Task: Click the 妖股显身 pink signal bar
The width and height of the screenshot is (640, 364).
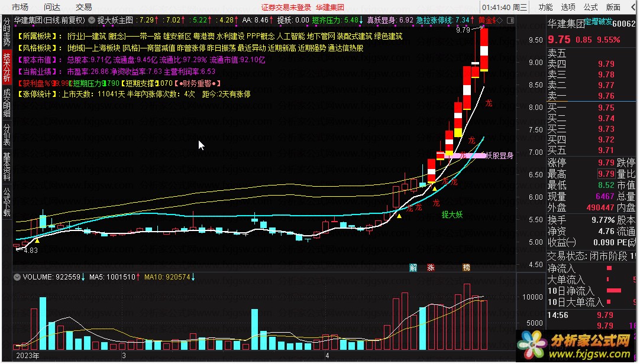Action: pos(466,155)
